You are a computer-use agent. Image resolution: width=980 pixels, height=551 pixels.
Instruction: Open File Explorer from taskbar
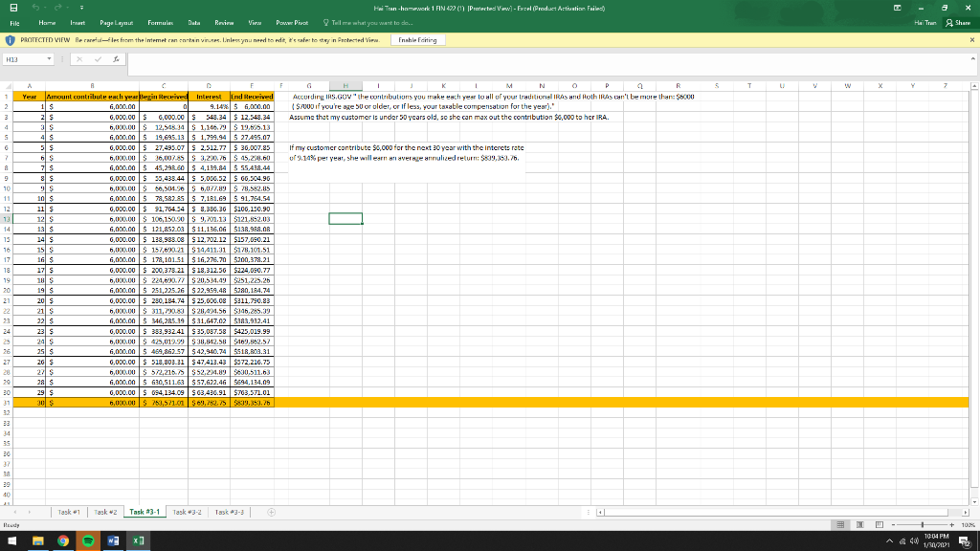coord(38,540)
